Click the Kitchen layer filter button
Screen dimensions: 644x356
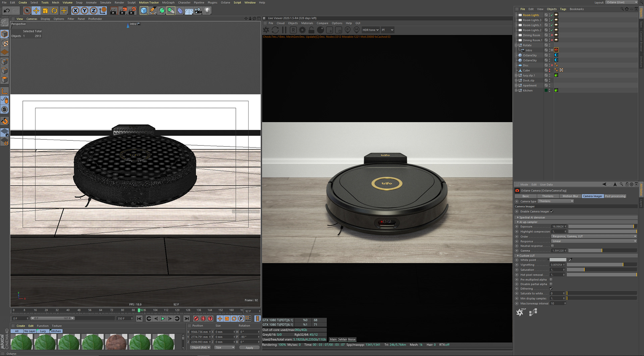click(56, 331)
